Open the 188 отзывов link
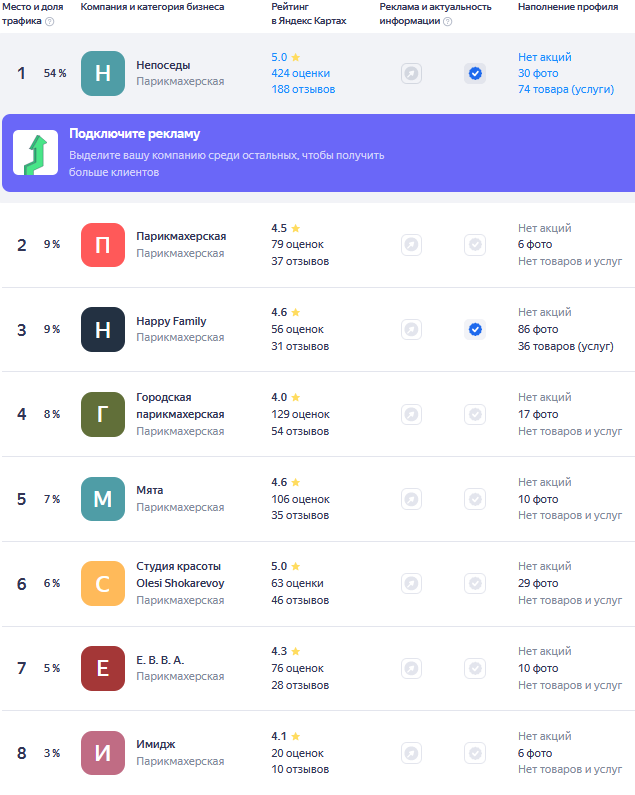This screenshot has height=795, width=635. tap(303, 89)
